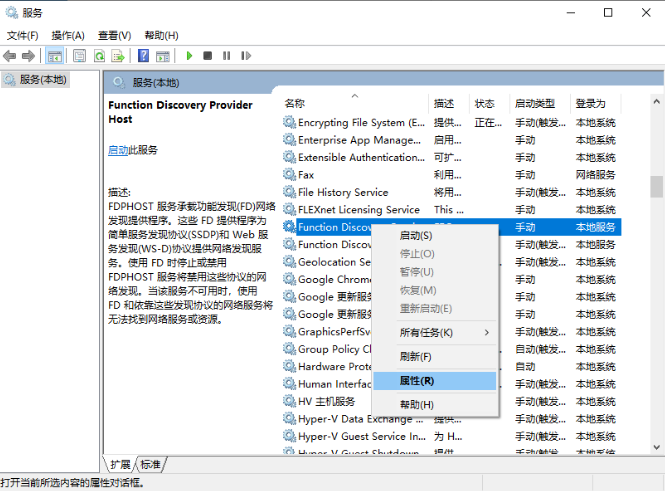The height and width of the screenshot is (491, 665).
Task: Choose 刷新(F) from the context menu
Action: click(x=435, y=357)
